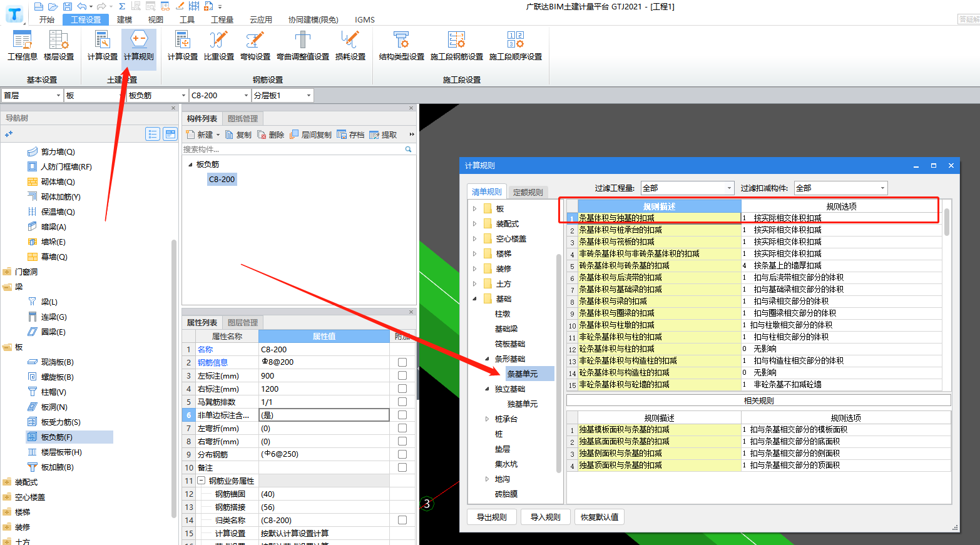This screenshot has width=980, height=545.
Task: Expand 板 folder in rules tree
Action: 474,209
